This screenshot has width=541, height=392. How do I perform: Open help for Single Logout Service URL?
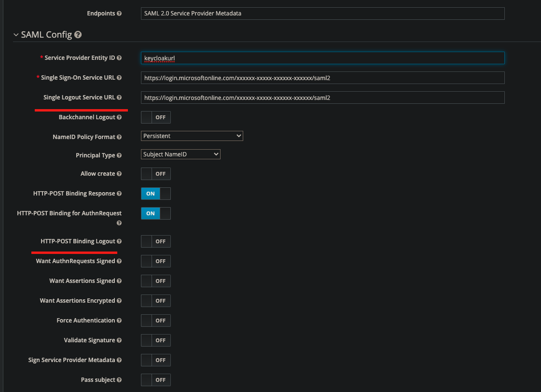(x=119, y=97)
